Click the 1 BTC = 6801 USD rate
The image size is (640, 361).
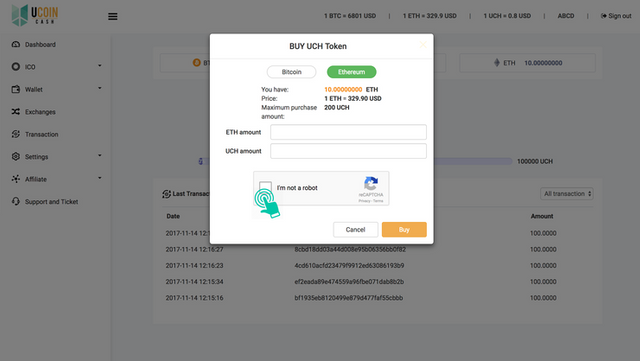pos(350,16)
